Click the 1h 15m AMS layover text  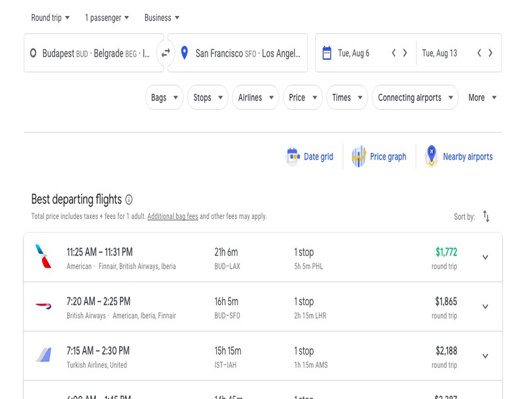pos(311,365)
